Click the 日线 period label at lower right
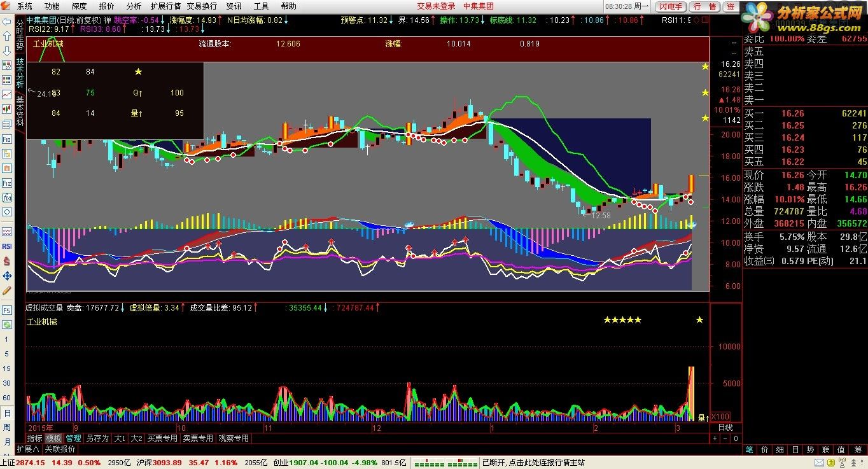The image size is (868, 469). pyautogui.click(x=725, y=428)
